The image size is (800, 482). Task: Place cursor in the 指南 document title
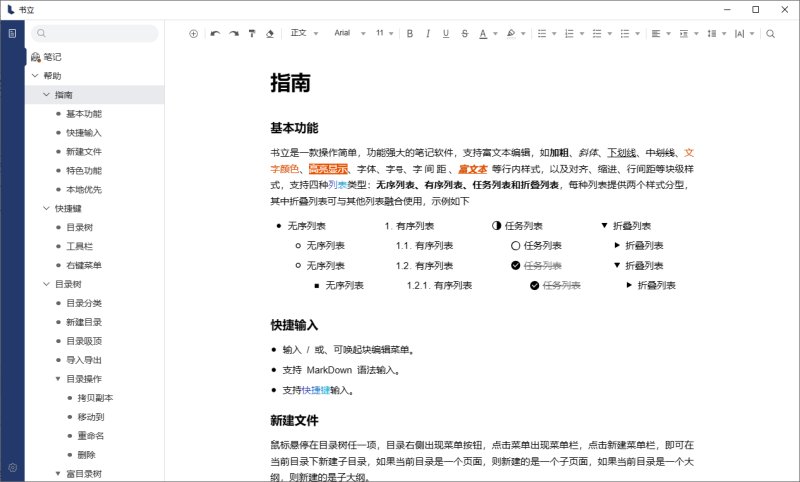(290, 83)
